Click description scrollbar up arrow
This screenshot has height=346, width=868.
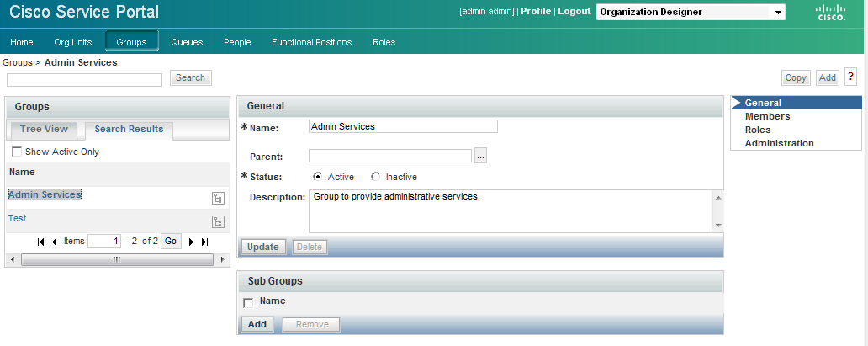click(x=718, y=197)
